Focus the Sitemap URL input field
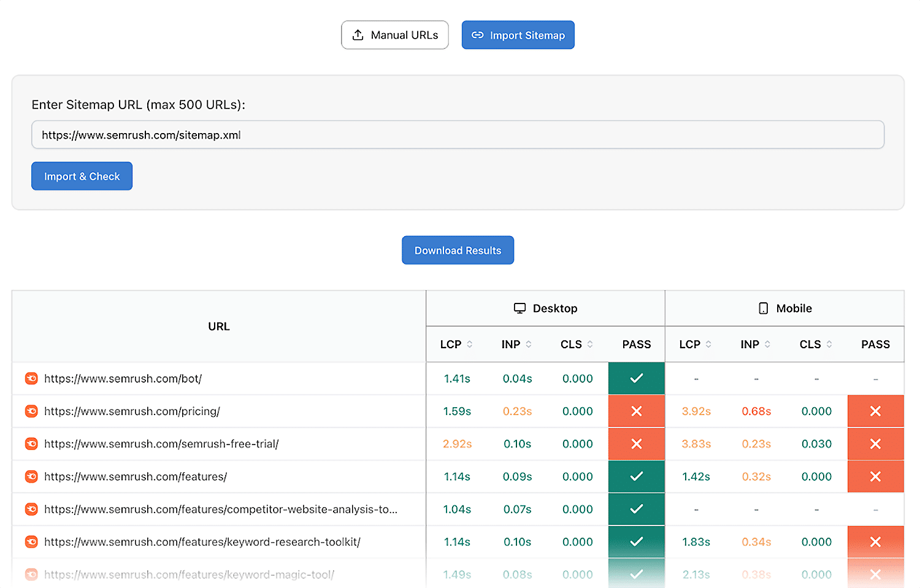The width and height of the screenshot is (920, 588). point(458,135)
